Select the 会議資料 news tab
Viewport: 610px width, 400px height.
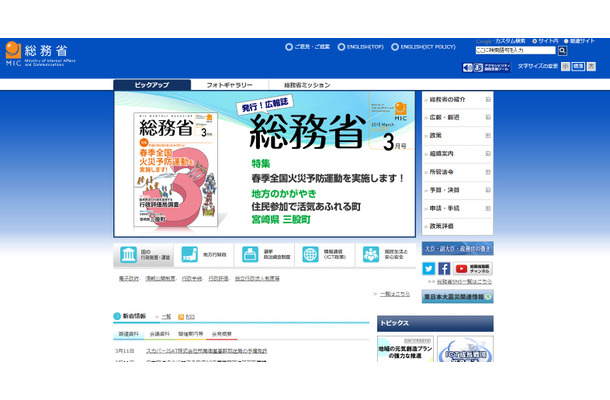[x=160, y=334]
